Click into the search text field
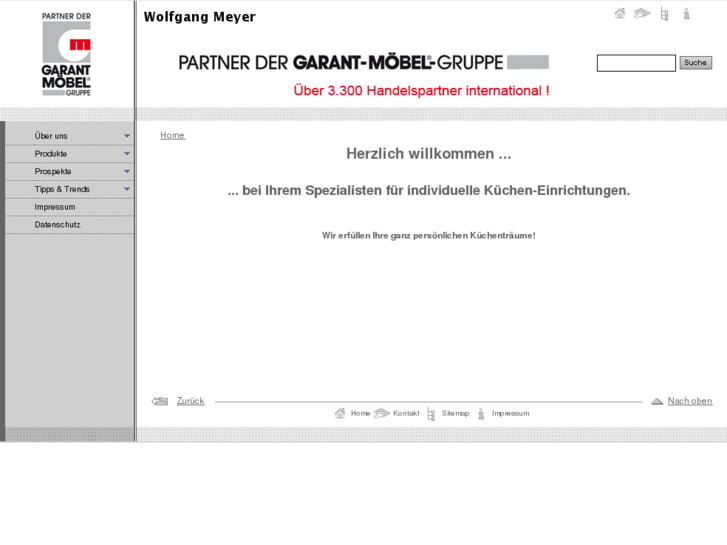Viewport: 727px width, 545px height. tap(636, 63)
